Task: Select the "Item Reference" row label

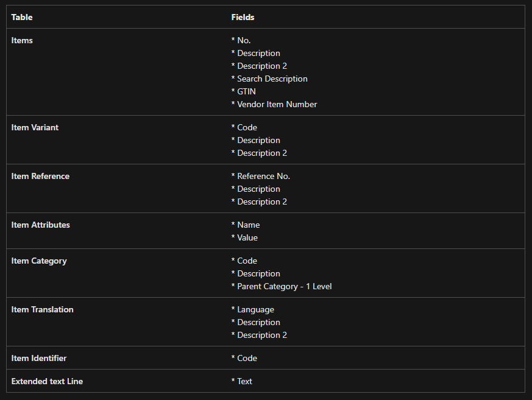Action: coord(40,176)
